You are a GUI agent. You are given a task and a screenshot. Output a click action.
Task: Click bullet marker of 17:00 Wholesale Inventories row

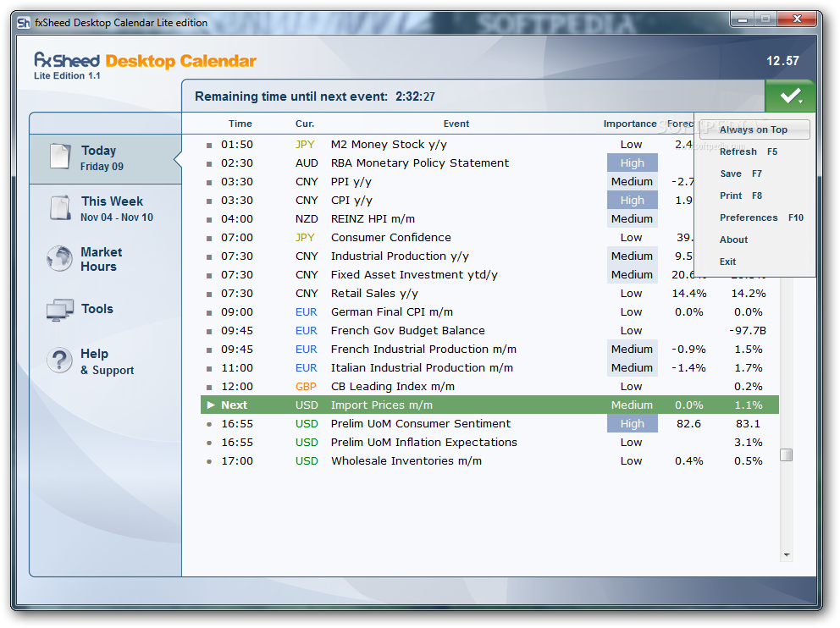(x=209, y=461)
